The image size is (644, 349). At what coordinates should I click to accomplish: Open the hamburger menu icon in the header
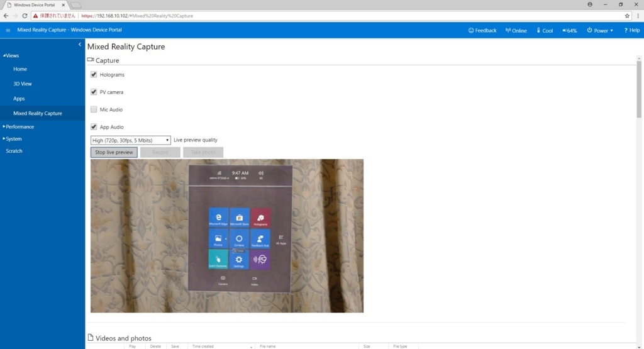8,30
